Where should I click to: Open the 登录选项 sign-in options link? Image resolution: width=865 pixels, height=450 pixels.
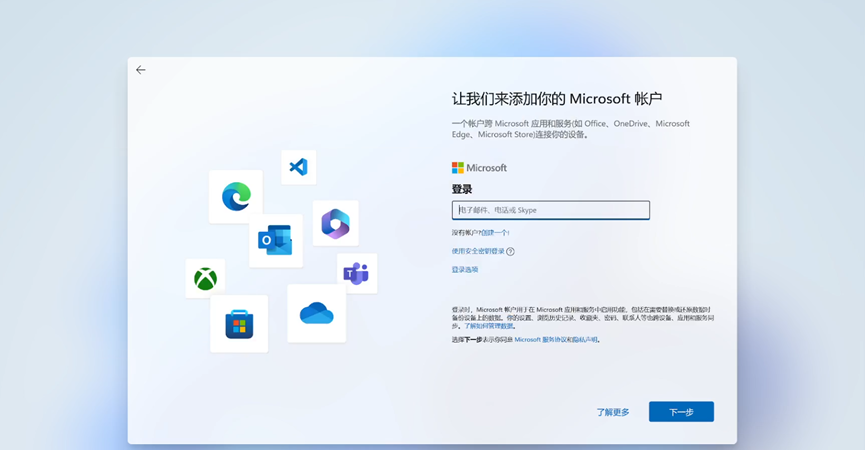tap(465, 270)
